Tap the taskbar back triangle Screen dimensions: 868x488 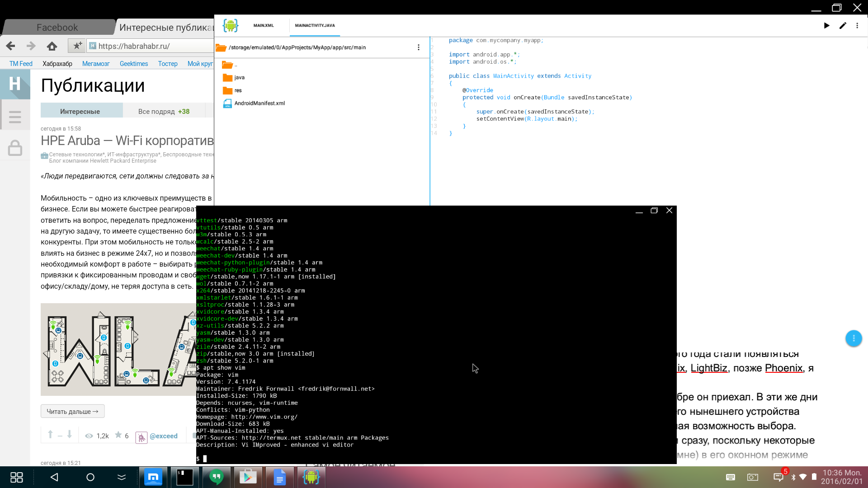(54, 477)
